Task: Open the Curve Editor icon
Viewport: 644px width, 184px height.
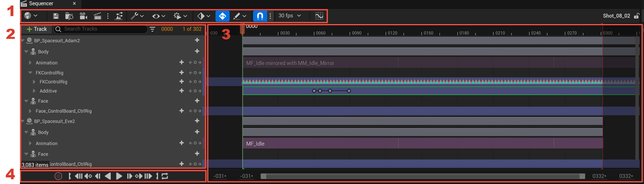Action: 319,16
